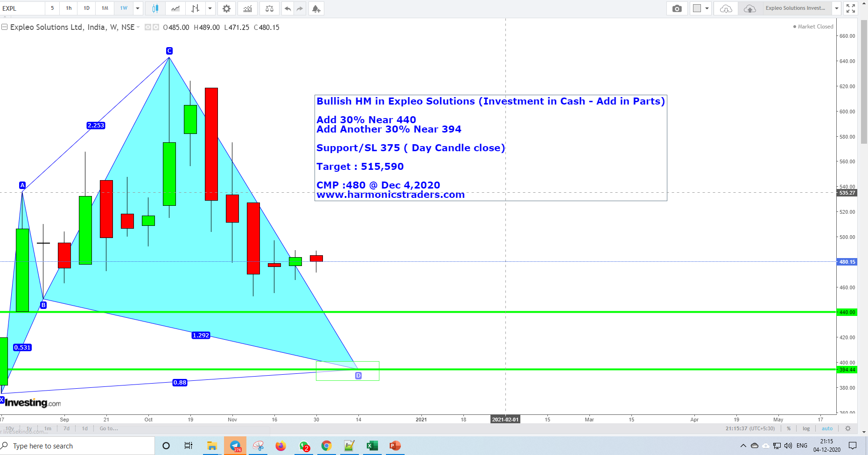Open the chart indicators icon
Screen dimensions: 868x455
(x=247, y=8)
